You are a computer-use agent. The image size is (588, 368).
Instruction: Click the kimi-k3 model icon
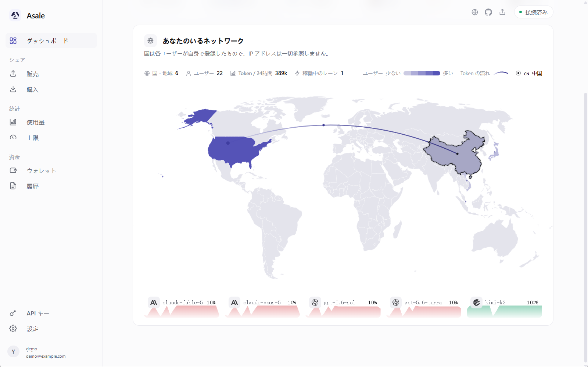(x=477, y=302)
